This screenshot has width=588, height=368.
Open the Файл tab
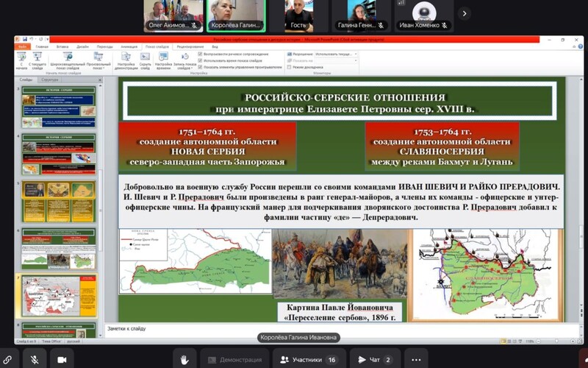(x=22, y=46)
